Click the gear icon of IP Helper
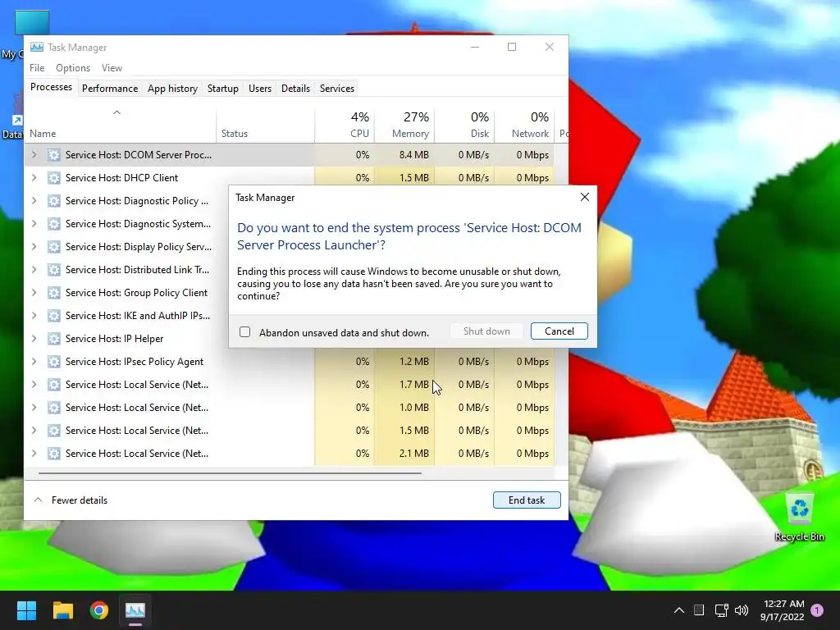 point(53,339)
